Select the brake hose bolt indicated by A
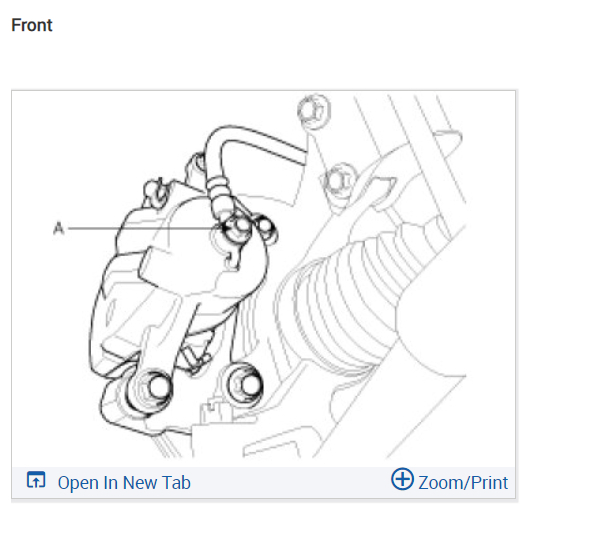 (x=237, y=228)
